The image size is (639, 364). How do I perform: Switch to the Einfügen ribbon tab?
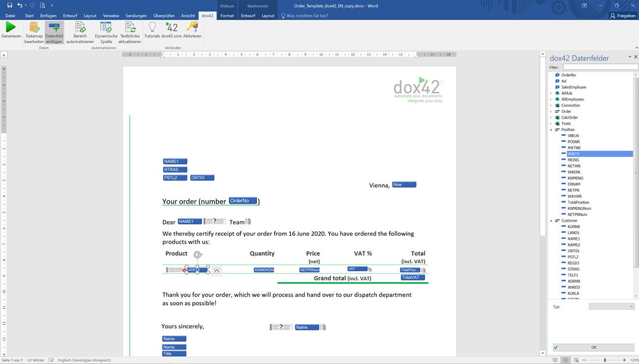(48, 16)
